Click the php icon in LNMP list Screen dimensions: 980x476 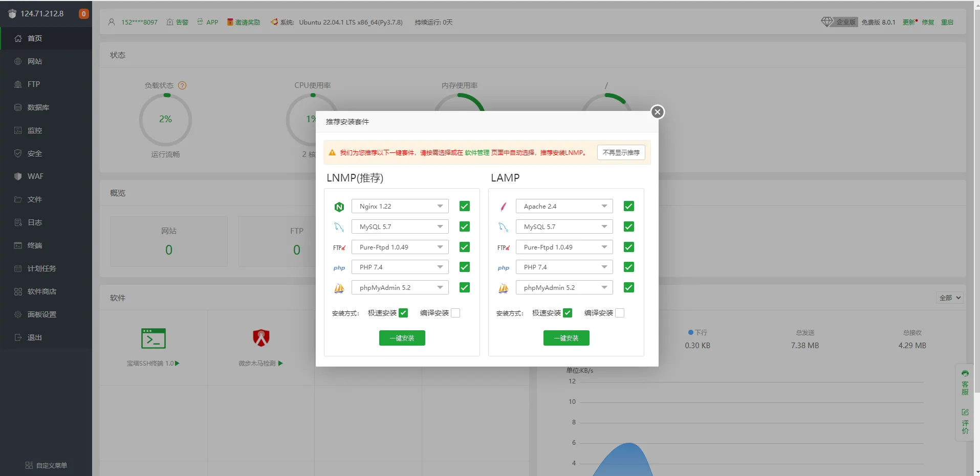339,268
